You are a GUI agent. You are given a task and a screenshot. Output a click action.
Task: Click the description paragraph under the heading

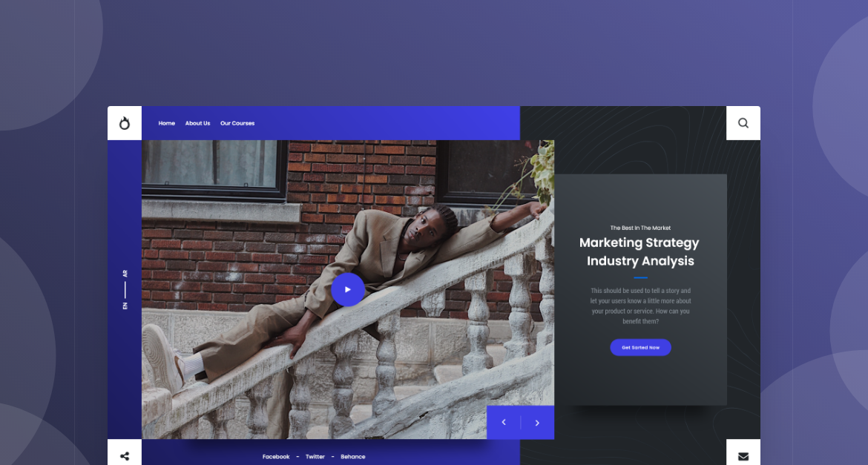coord(640,306)
